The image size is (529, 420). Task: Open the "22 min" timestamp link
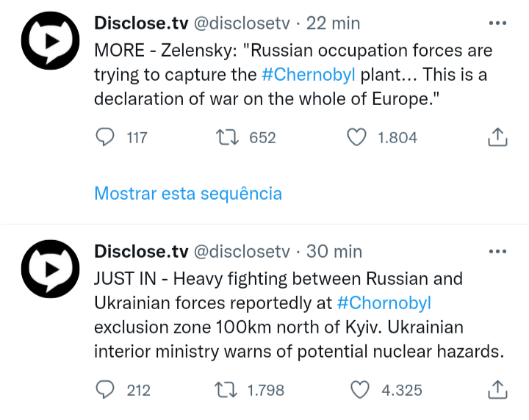(333, 23)
